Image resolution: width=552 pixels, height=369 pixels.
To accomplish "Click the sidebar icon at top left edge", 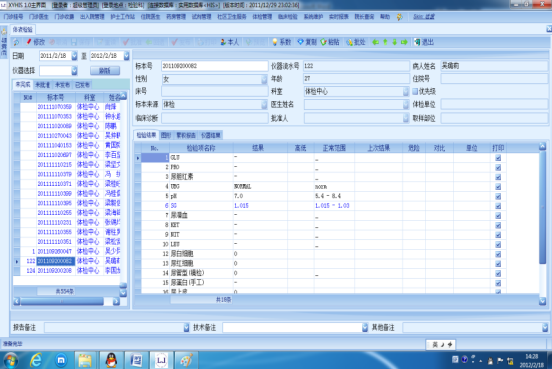I will point(4,32).
